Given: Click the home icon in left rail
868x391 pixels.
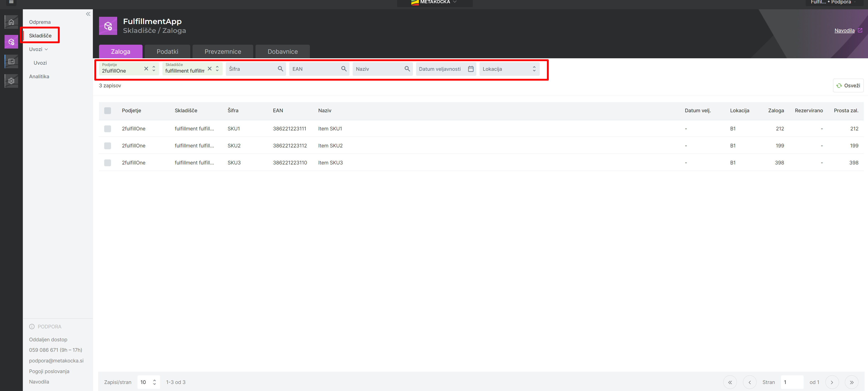Looking at the screenshot, I should [x=11, y=22].
